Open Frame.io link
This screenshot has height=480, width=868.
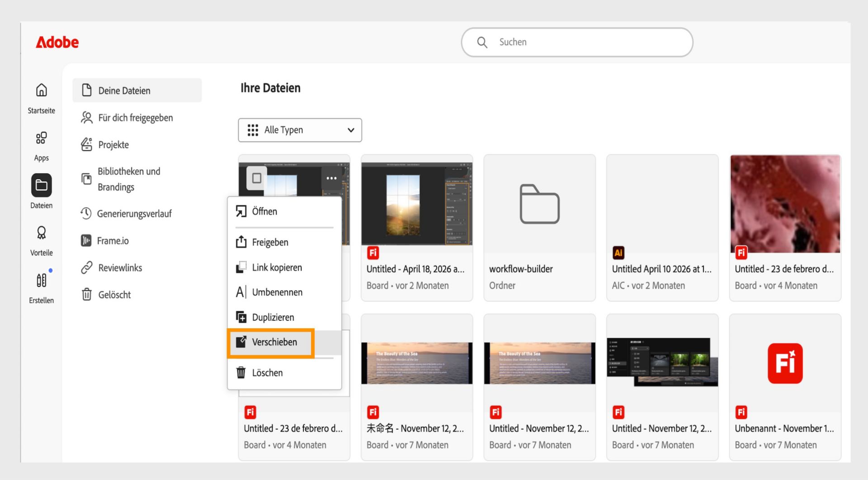coord(113,241)
